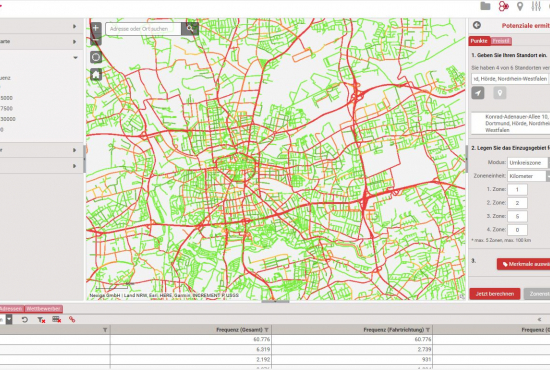Expand the first collapsed section in left sidebar

pos(74,26)
